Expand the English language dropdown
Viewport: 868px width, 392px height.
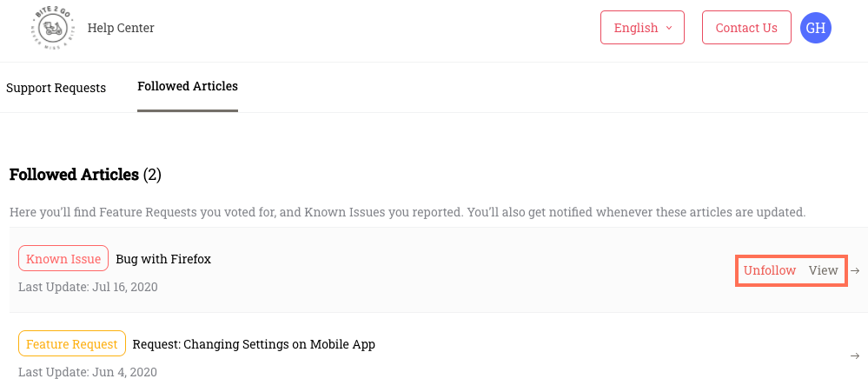[642, 28]
